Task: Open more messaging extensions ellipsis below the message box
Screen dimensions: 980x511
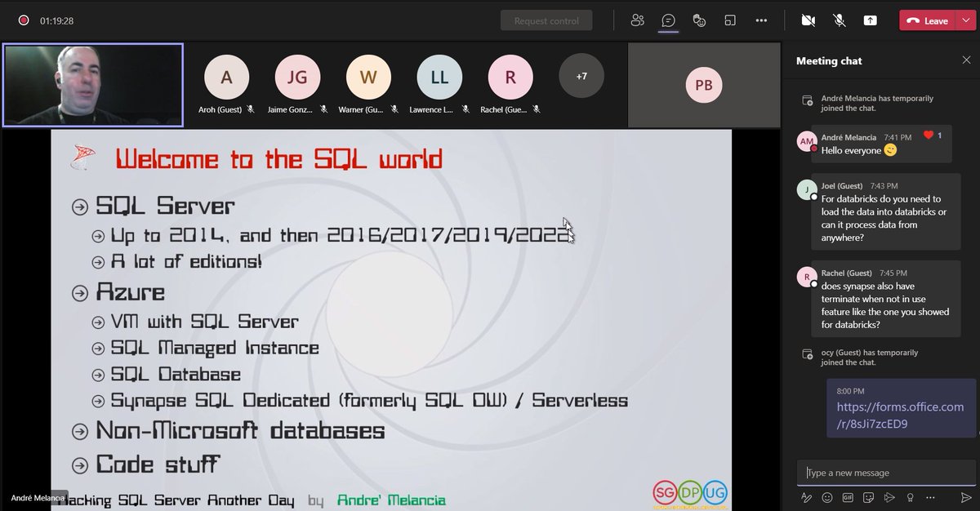Action: coord(930,497)
